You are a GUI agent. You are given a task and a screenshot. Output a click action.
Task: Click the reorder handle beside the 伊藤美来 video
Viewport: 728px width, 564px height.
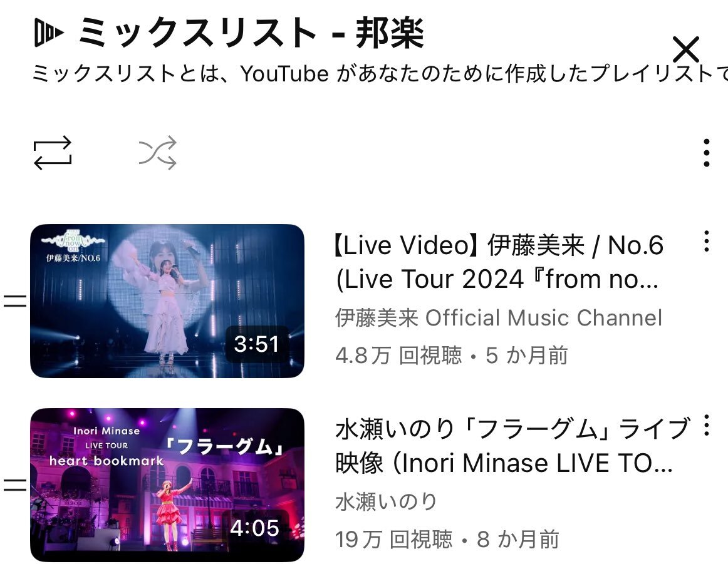[15, 302]
